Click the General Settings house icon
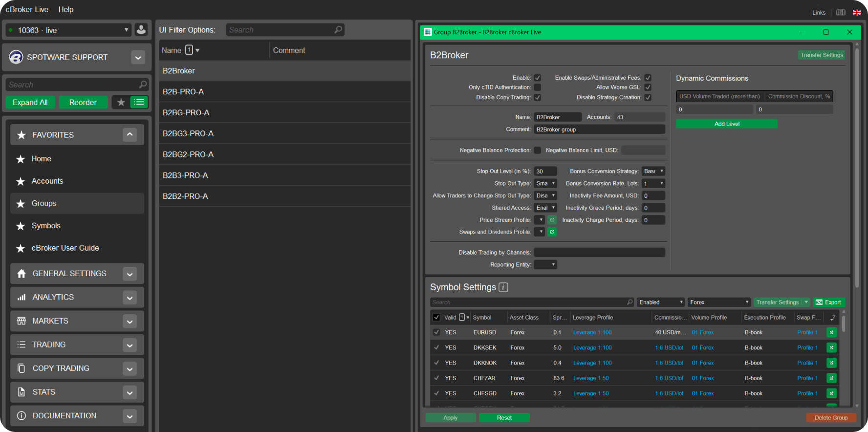868x432 pixels. pyautogui.click(x=22, y=274)
